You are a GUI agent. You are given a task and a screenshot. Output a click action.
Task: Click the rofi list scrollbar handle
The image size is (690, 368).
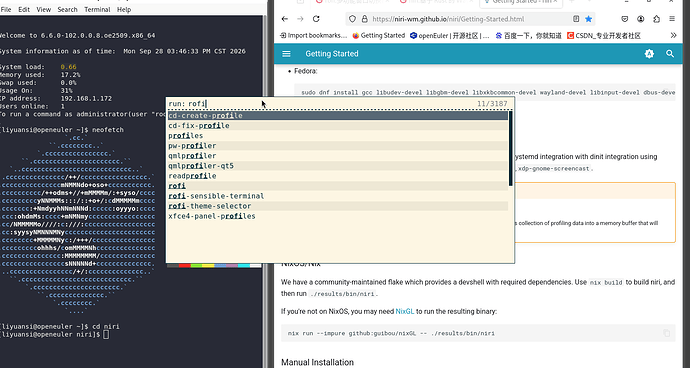510,148
